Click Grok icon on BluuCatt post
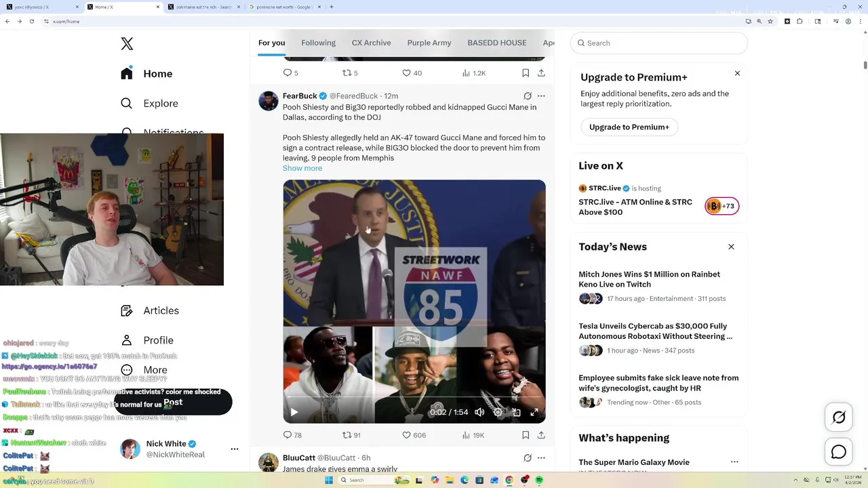Screen dimensions: 868x488 pos(528,458)
